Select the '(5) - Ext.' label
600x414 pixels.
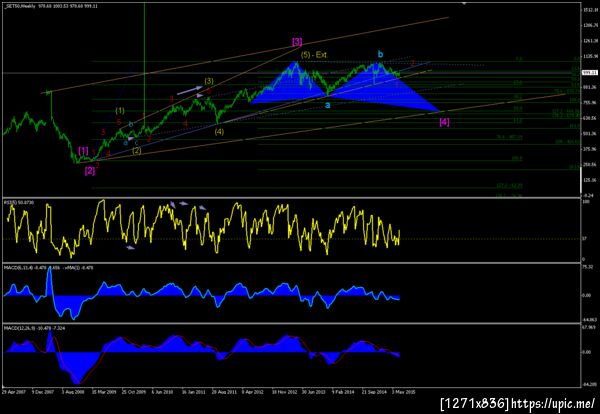pos(314,55)
